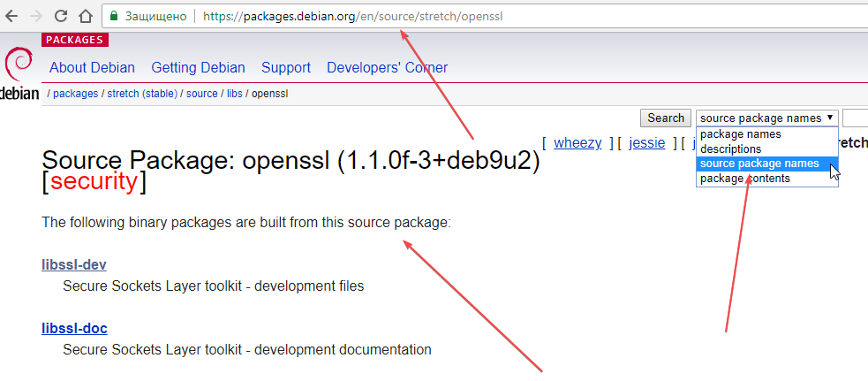The height and width of the screenshot is (381, 868).
Task: Go to the libs breadcrumb link
Action: pos(235,94)
